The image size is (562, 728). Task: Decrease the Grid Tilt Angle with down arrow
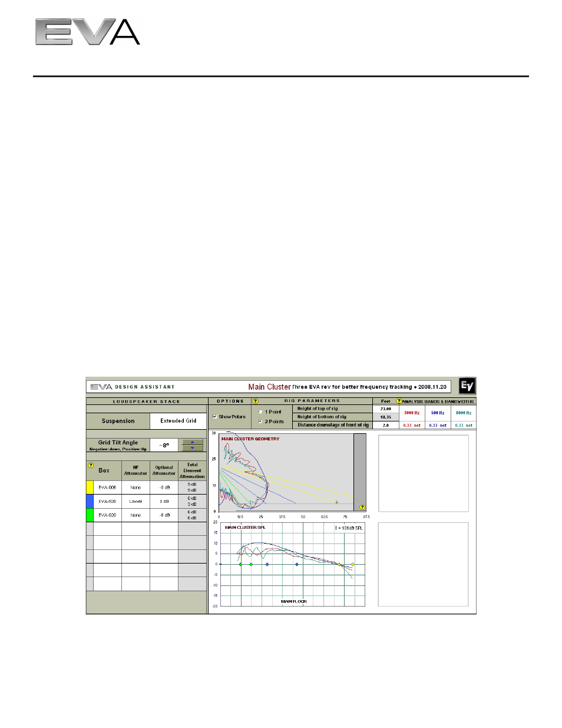pos(192,448)
